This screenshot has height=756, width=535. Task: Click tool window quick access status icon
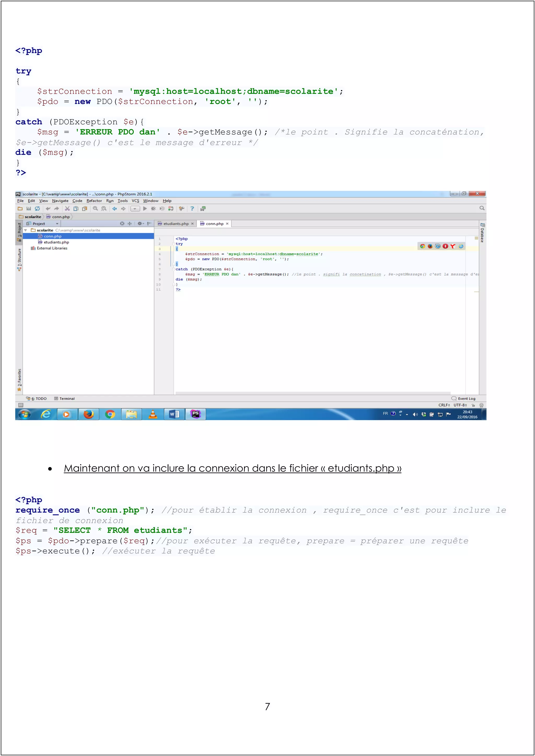coord(21,405)
